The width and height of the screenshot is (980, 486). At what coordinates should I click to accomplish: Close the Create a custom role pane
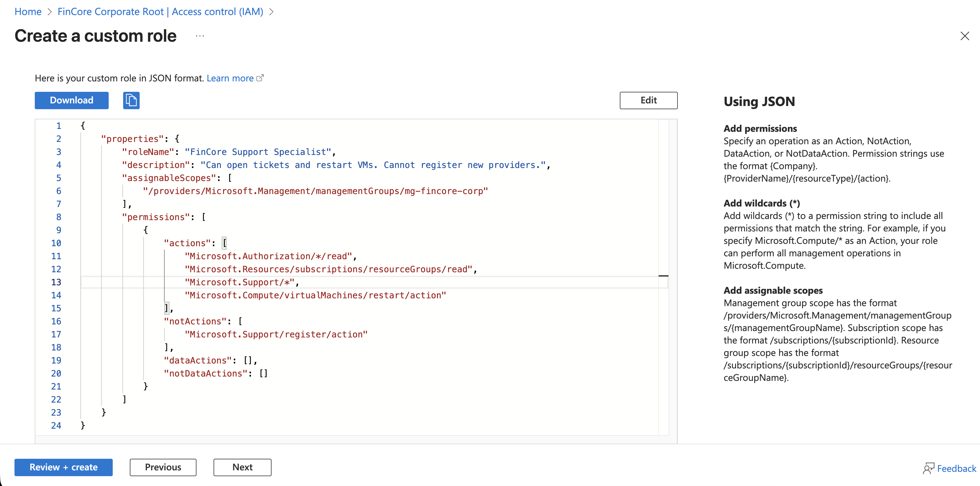click(964, 36)
